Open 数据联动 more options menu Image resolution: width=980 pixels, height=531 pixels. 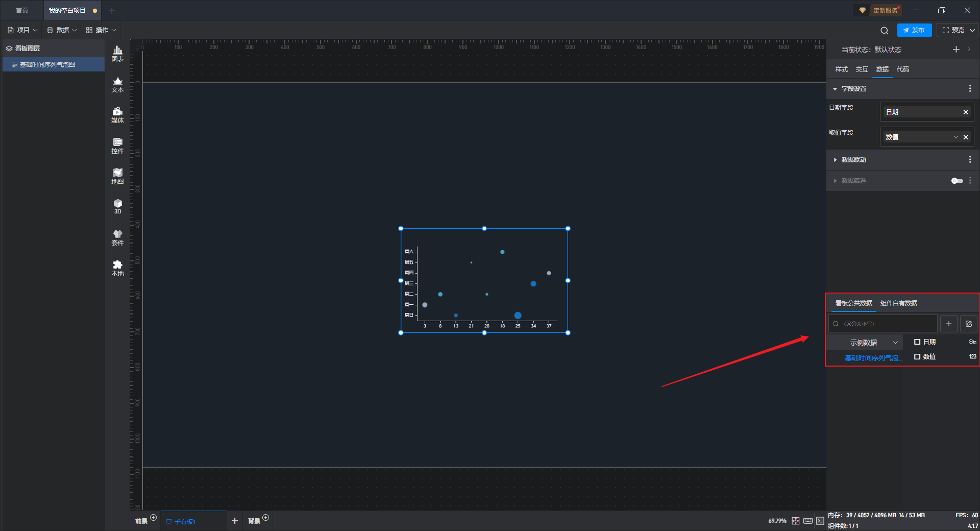970,159
